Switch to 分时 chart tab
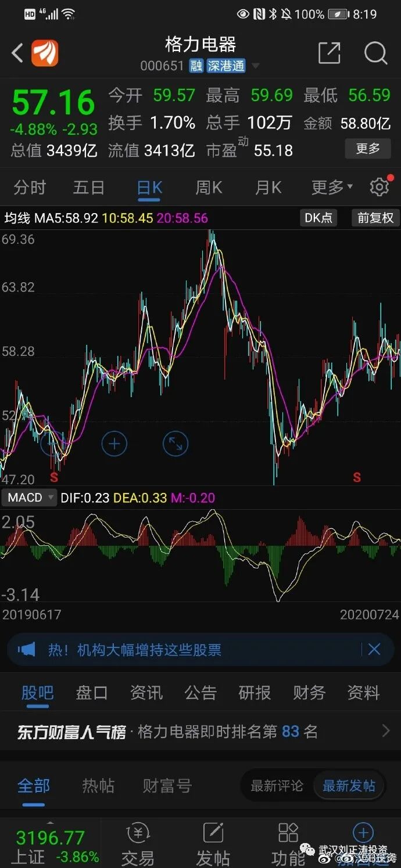This screenshot has width=401, height=868. click(30, 188)
